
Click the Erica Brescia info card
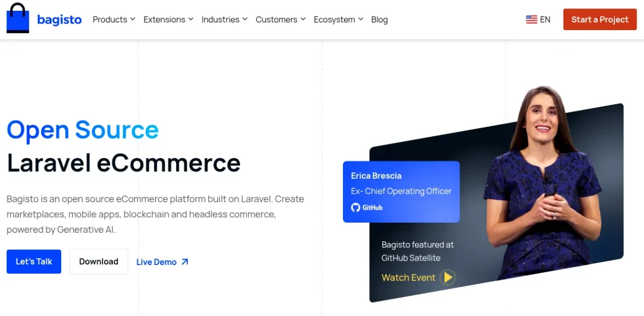click(401, 192)
